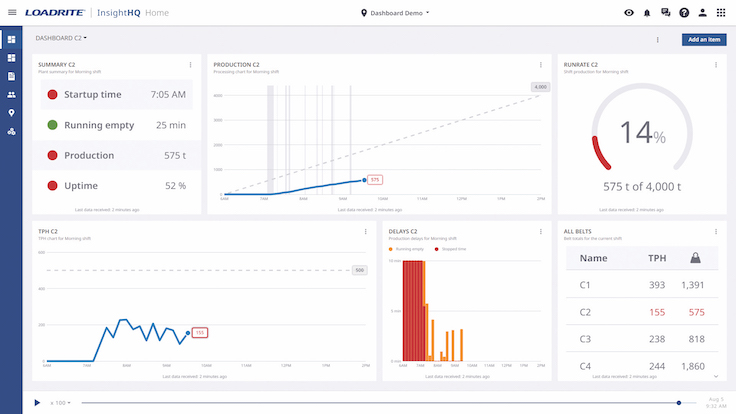Open the help question mark icon
This screenshot has width=736, height=414.
coord(684,13)
